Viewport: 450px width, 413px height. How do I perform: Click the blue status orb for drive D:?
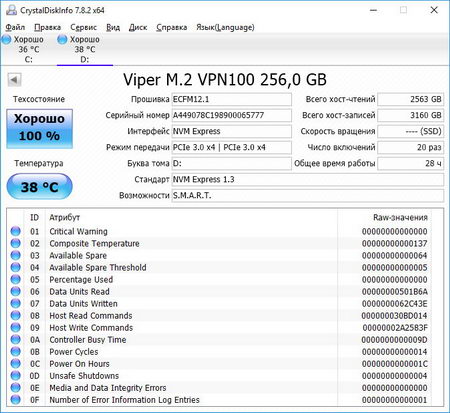pyautogui.click(x=62, y=39)
